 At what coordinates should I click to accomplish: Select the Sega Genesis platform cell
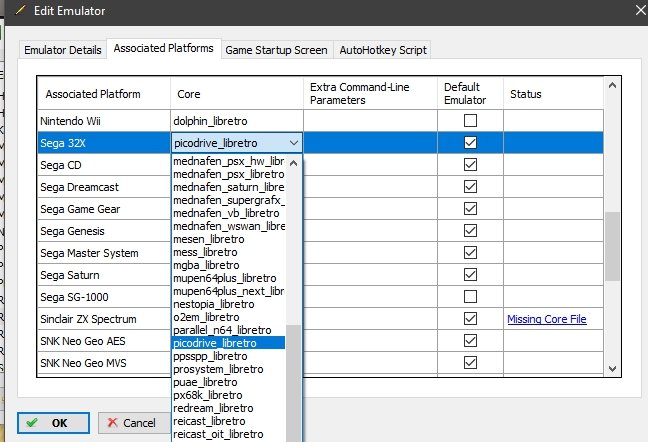click(104, 231)
